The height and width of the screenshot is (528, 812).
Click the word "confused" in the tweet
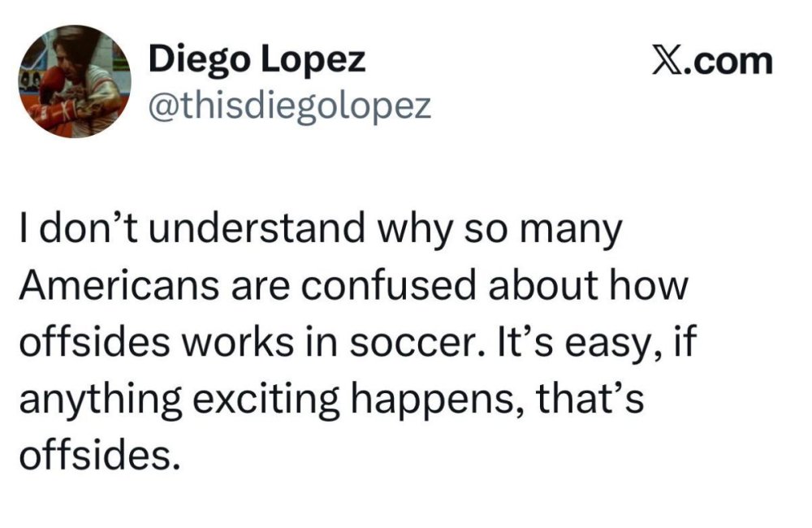click(387, 285)
